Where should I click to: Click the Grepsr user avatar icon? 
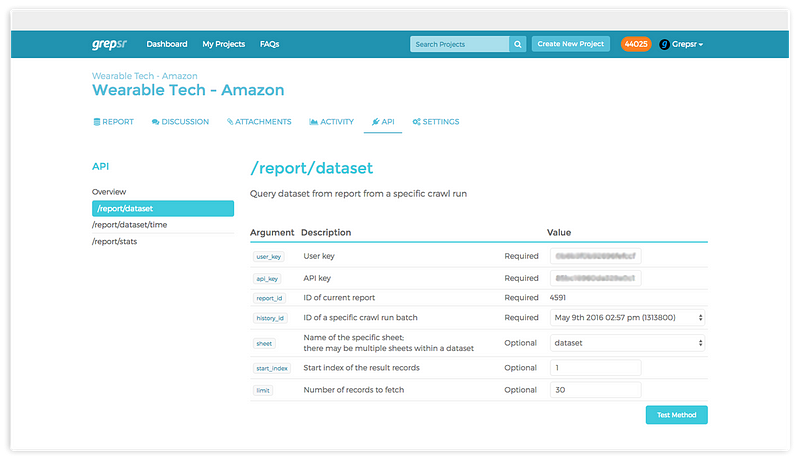[x=664, y=44]
